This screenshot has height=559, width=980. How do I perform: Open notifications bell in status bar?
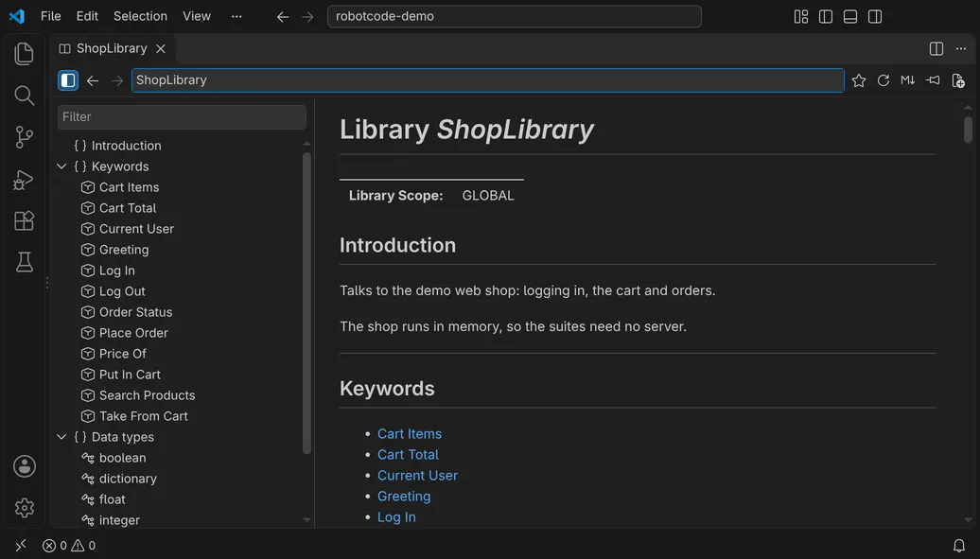959,546
